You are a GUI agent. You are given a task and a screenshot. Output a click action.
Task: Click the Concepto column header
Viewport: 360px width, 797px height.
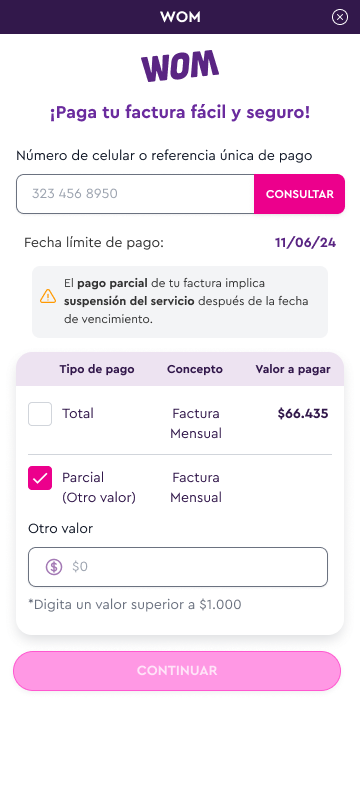pyautogui.click(x=195, y=370)
